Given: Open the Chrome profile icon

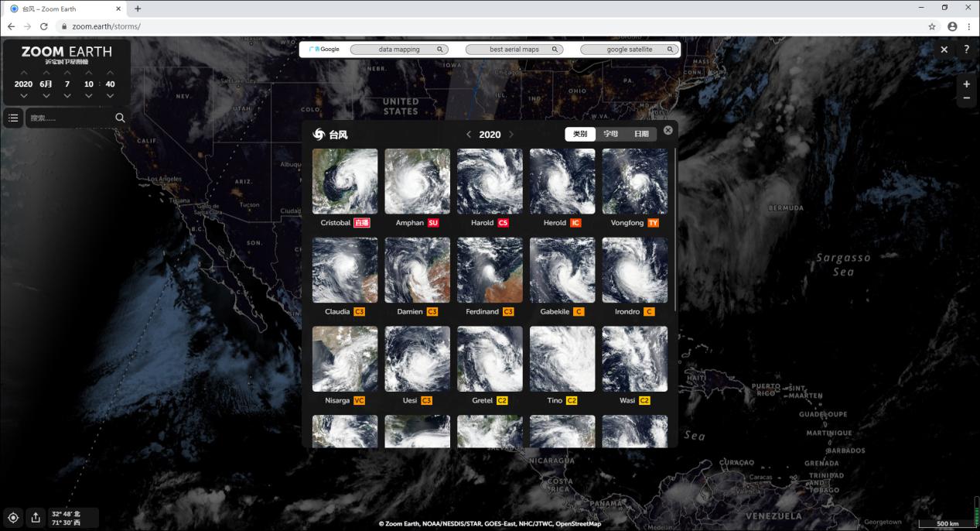Looking at the screenshot, I should click(952, 26).
